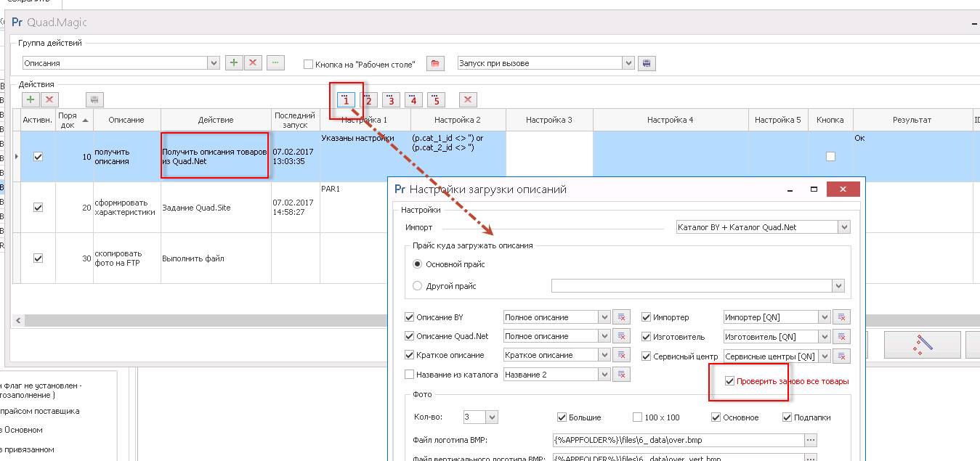Uncheck the Большие photo checkbox
Viewport: 980px width, 461px height.
562,417
